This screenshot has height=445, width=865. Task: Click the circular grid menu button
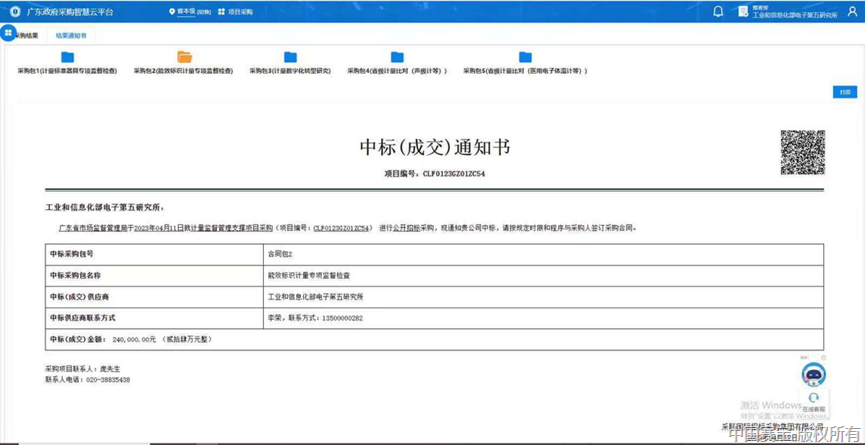8,33
